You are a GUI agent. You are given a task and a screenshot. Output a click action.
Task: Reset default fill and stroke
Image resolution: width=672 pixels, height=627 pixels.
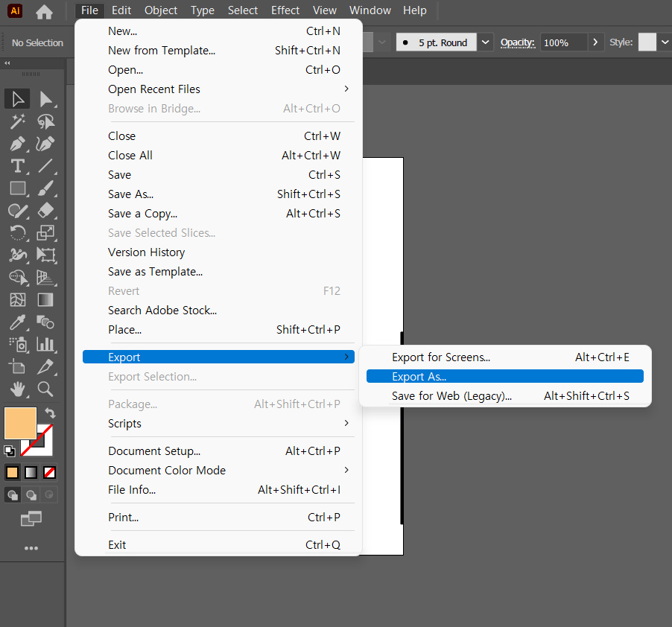pos(9,451)
